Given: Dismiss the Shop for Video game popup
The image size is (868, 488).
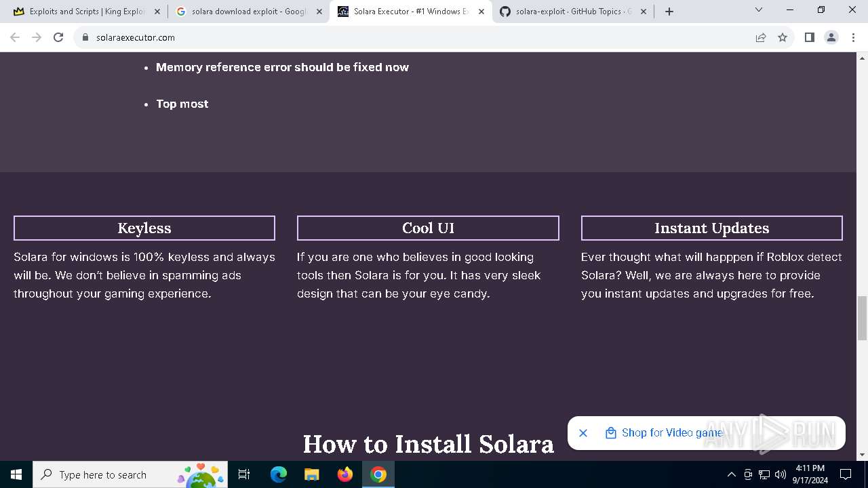Looking at the screenshot, I should (583, 432).
